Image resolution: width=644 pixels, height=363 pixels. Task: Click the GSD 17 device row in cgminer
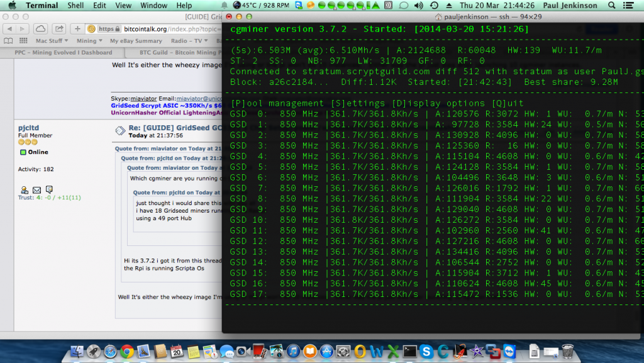(436, 294)
